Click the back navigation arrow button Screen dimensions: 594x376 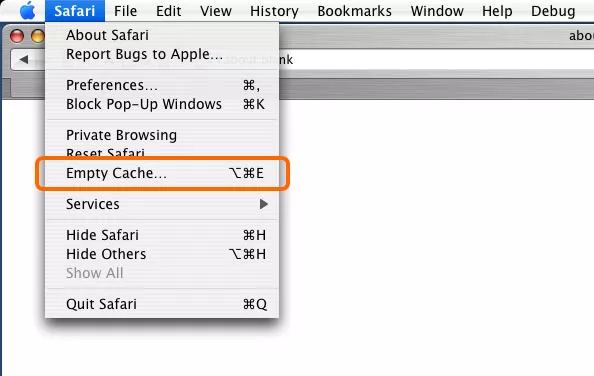pyautogui.click(x=24, y=59)
